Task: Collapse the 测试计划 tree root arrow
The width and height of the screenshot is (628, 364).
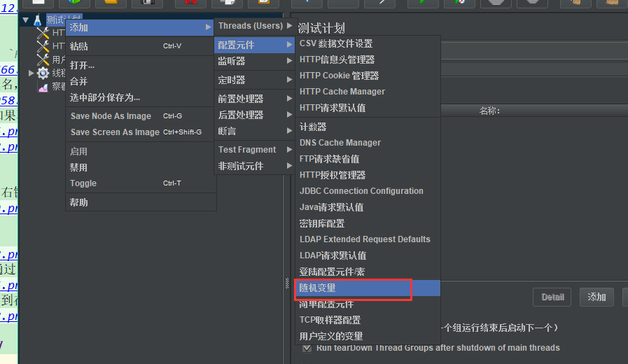Action: pyautogui.click(x=26, y=20)
